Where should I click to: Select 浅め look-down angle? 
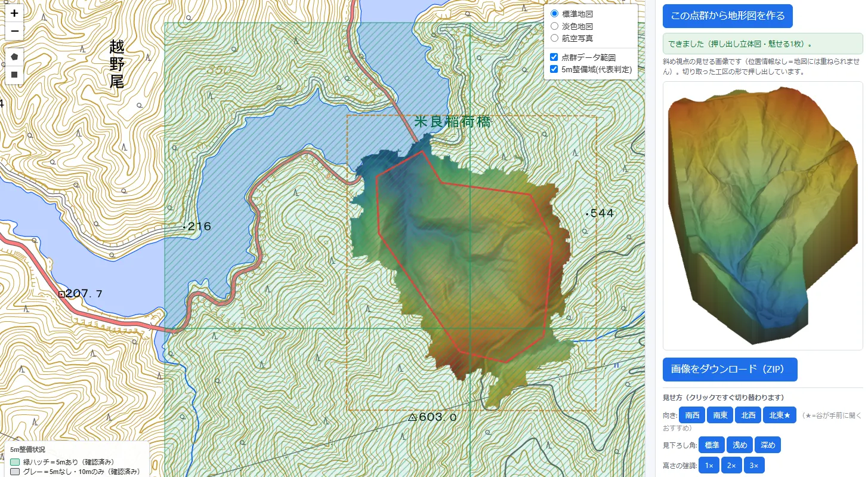click(x=740, y=445)
